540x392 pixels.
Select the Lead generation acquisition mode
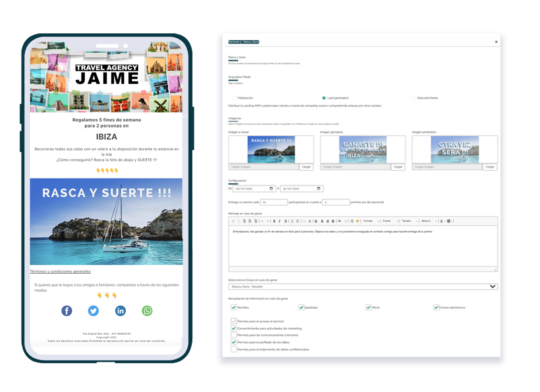324,98
